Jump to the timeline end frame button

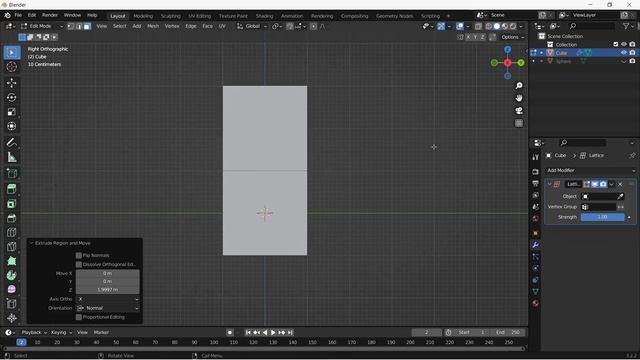tap(290, 333)
